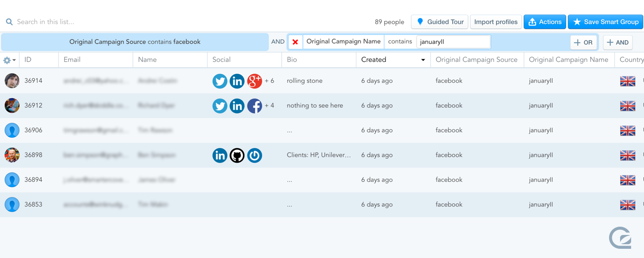
Task: Start the Guided Tour
Action: (439, 22)
